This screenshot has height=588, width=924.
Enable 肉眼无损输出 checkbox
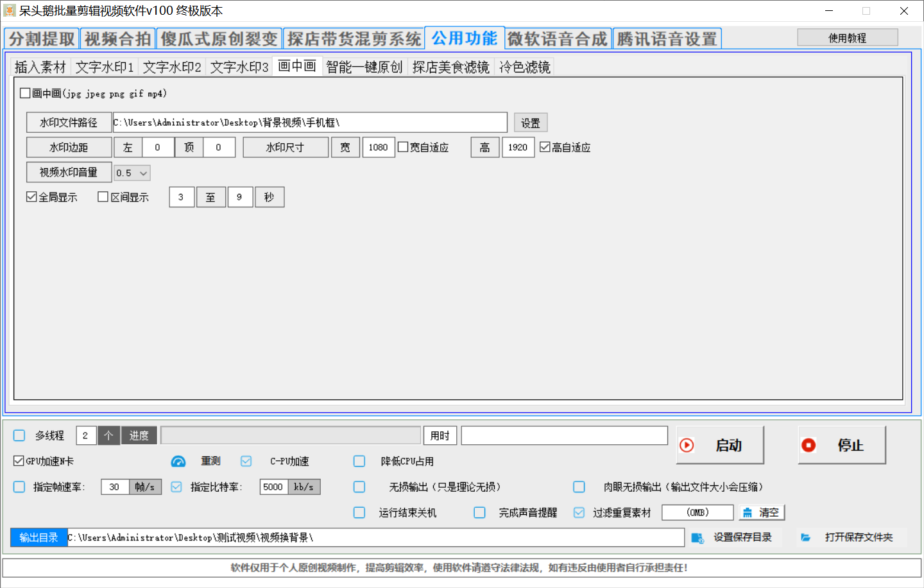(579, 487)
